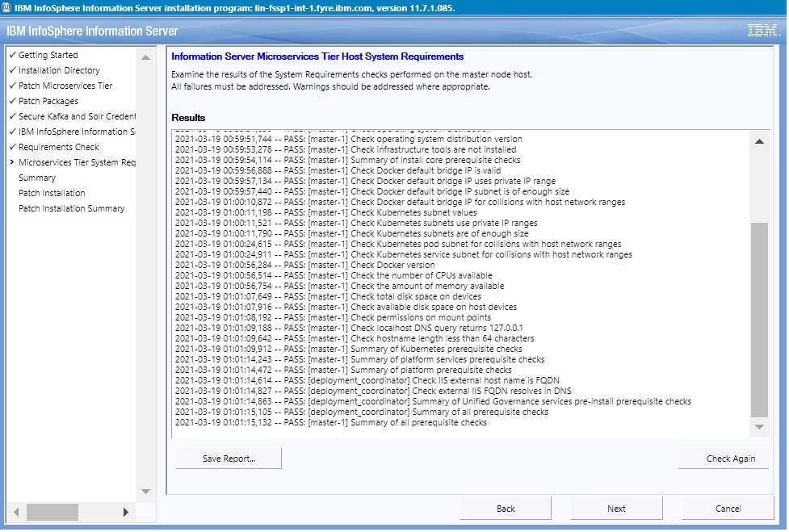Click the Save Report button

(x=228, y=458)
